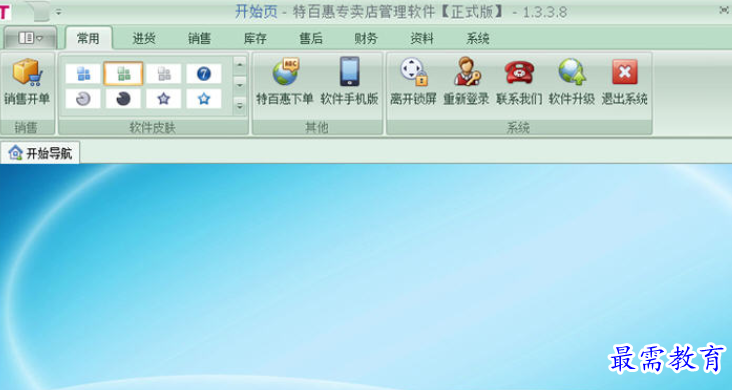This screenshot has width=732, height=390.
Task: Click skin gallery down arrow
Action: click(x=239, y=85)
